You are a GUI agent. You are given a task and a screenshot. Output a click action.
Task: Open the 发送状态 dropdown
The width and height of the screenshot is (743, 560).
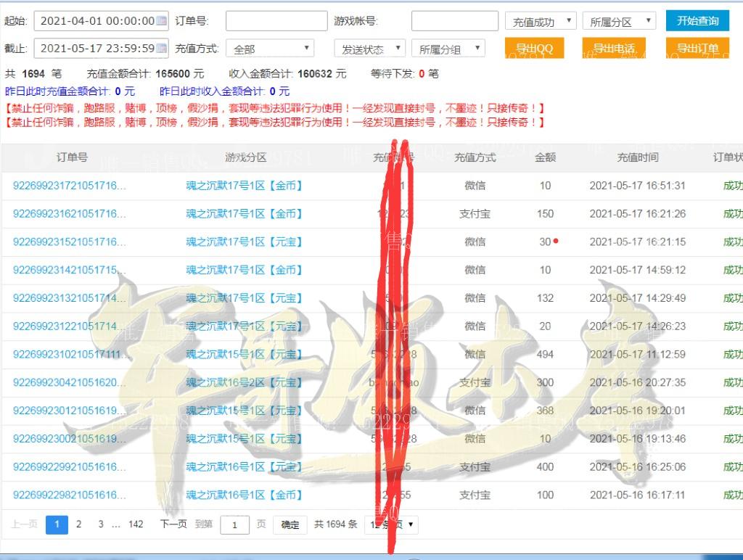tap(369, 49)
